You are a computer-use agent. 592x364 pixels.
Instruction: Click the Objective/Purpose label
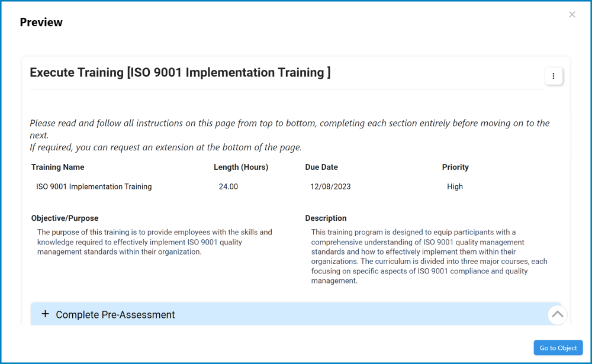(65, 218)
